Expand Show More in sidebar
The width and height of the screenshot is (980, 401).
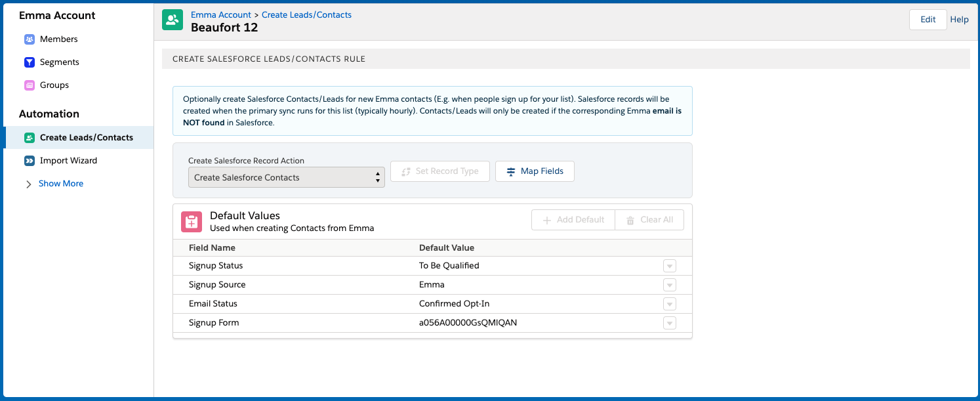(x=61, y=184)
